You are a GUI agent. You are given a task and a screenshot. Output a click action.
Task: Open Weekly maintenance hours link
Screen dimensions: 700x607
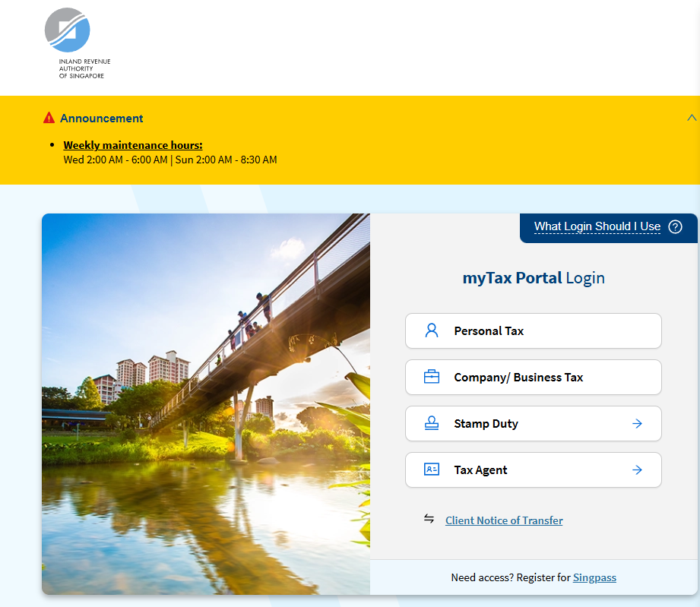click(132, 145)
